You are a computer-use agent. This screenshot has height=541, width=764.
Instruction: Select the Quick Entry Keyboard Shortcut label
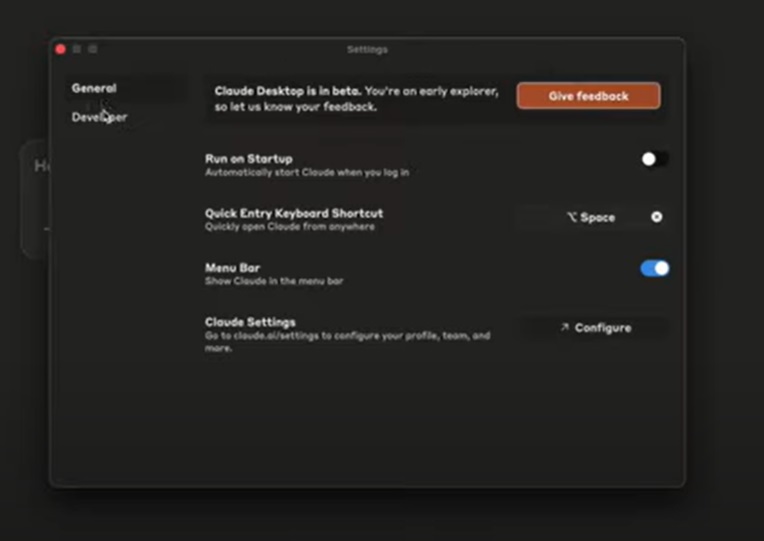coord(293,213)
